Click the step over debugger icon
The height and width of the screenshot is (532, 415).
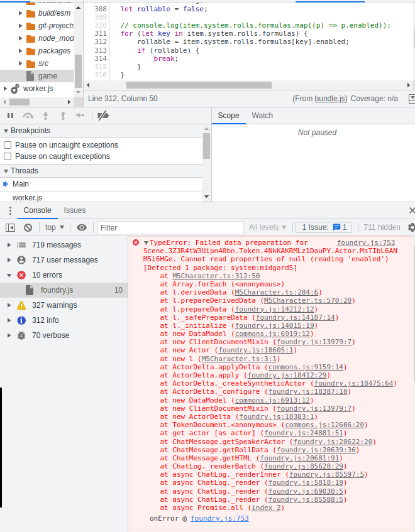coord(28,116)
